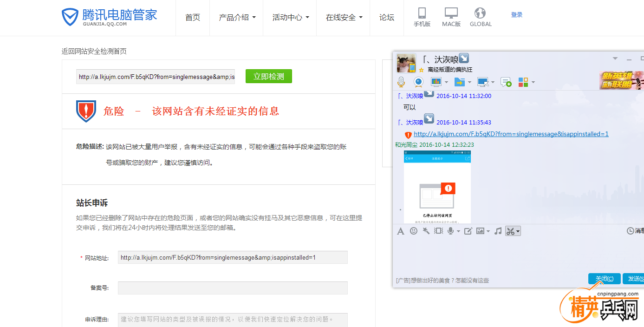The height and width of the screenshot is (327, 644).
Task: Click the voice message microphone icon
Action: pyautogui.click(x=450, y=231)
